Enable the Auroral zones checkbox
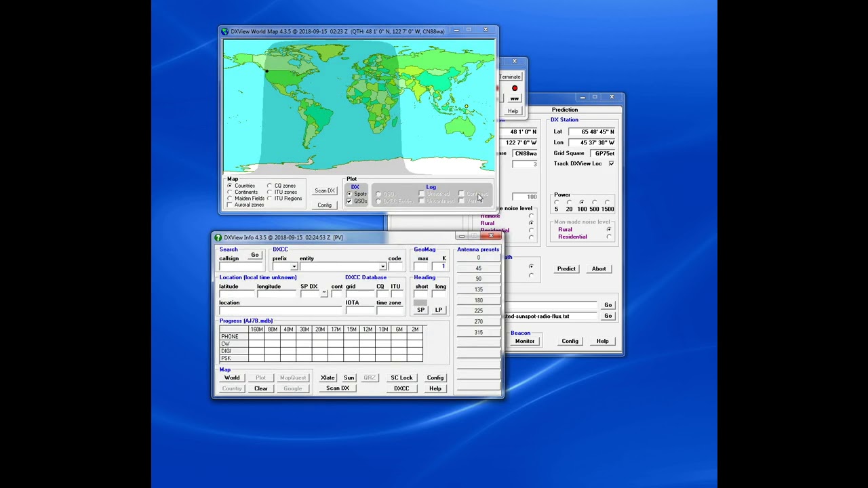This screenshot has height=488, width=868. (x=230, y=205)
